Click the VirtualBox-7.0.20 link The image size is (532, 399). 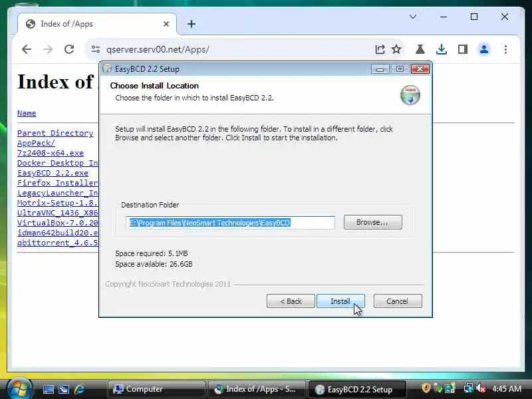[58, 223]
